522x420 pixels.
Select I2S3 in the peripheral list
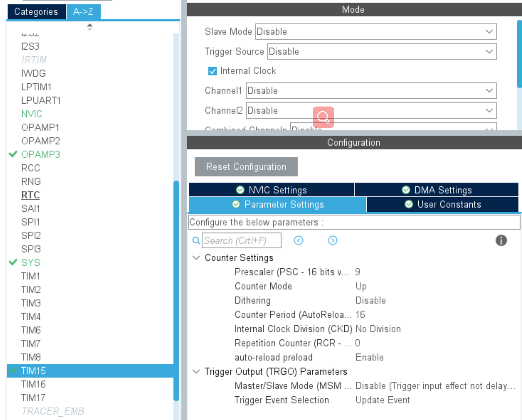coord(30,46)
